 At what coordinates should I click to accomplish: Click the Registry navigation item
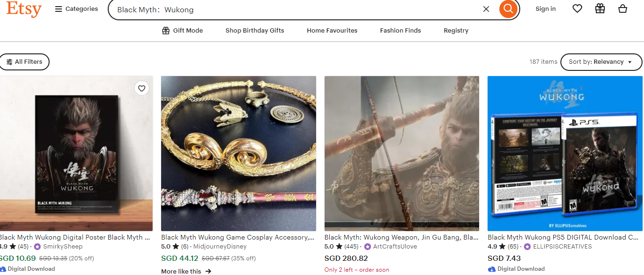click(x=455, y=31)
